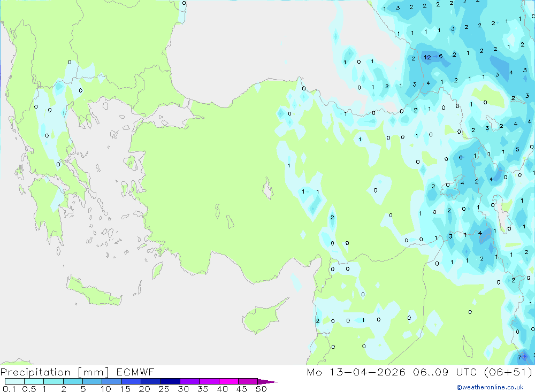Pick the 40–45 mm magenta legend swatch
535x392 pixels.
228,381
